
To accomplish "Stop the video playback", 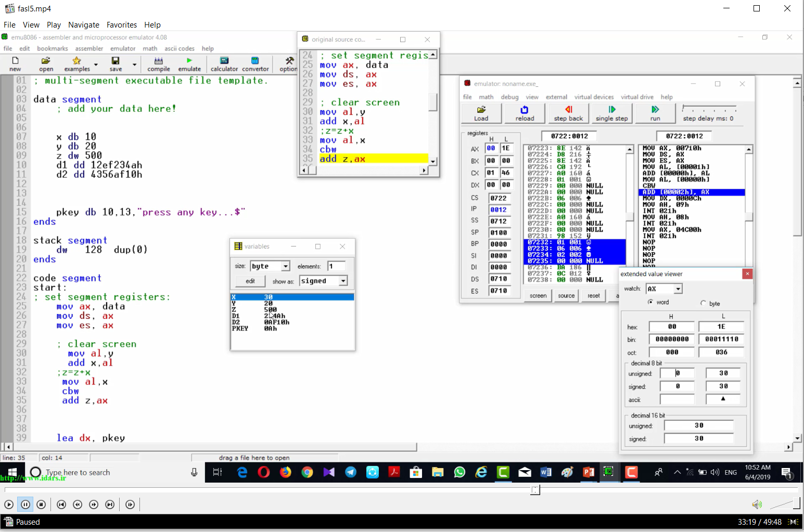I will pyautogui.click(x=41, y=504).
